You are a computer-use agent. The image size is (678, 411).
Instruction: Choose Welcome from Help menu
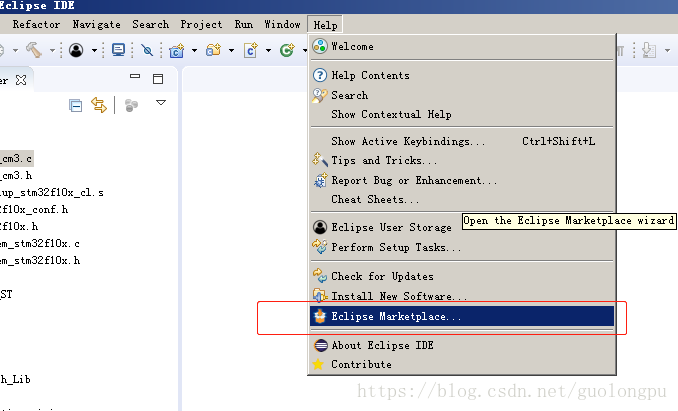point(462,46)
